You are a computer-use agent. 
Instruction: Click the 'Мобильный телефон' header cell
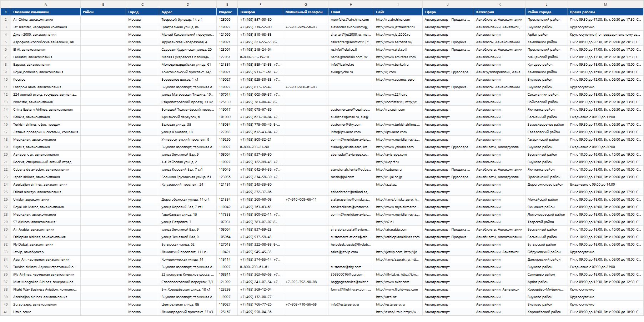tap(306, 12)
